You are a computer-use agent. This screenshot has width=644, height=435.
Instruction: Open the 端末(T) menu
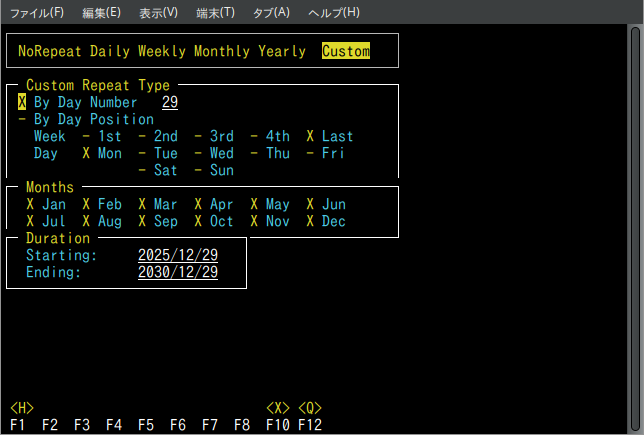pyautogui.click(x=215, y=12)
